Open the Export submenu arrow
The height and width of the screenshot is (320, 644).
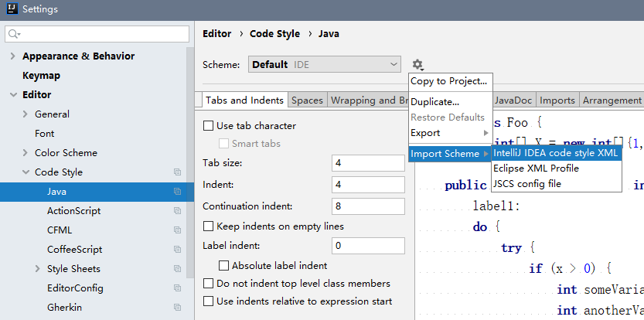click(486, 133)
